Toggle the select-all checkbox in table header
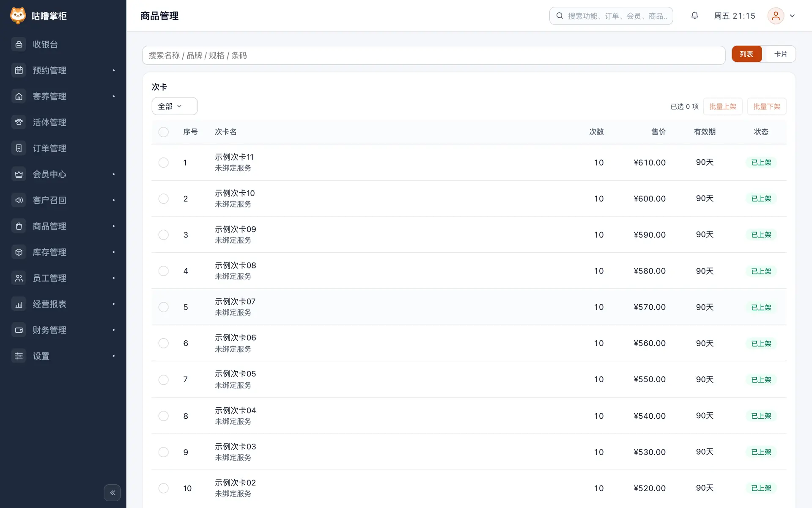This screenshot has height=508, width=812. click(163, 132)
